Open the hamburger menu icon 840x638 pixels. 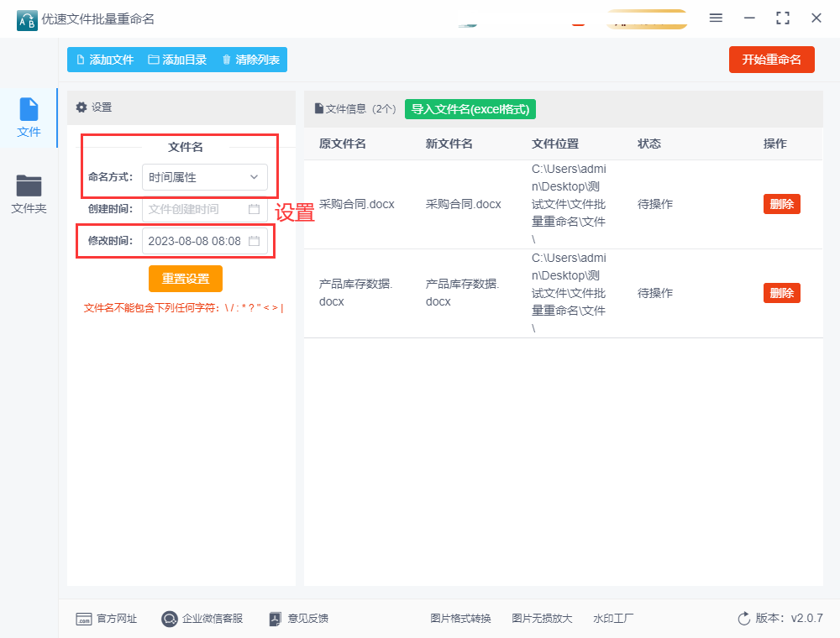point(716,18)
